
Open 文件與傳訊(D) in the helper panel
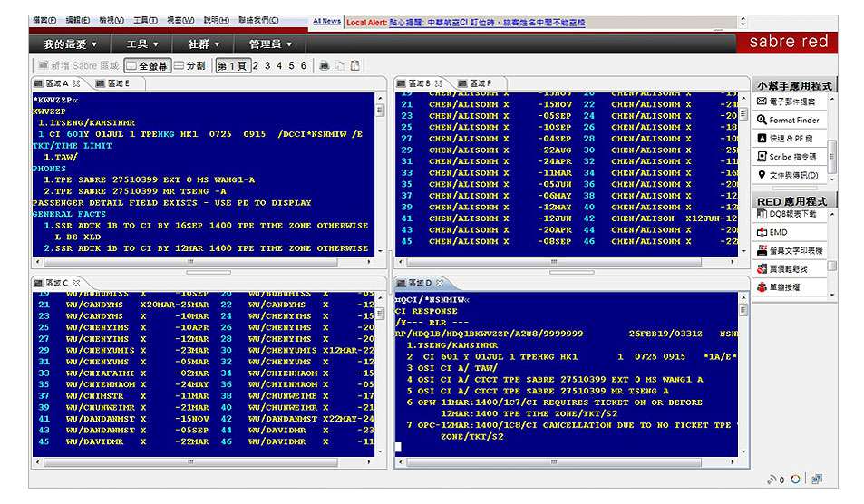click(x=788, y=175)
